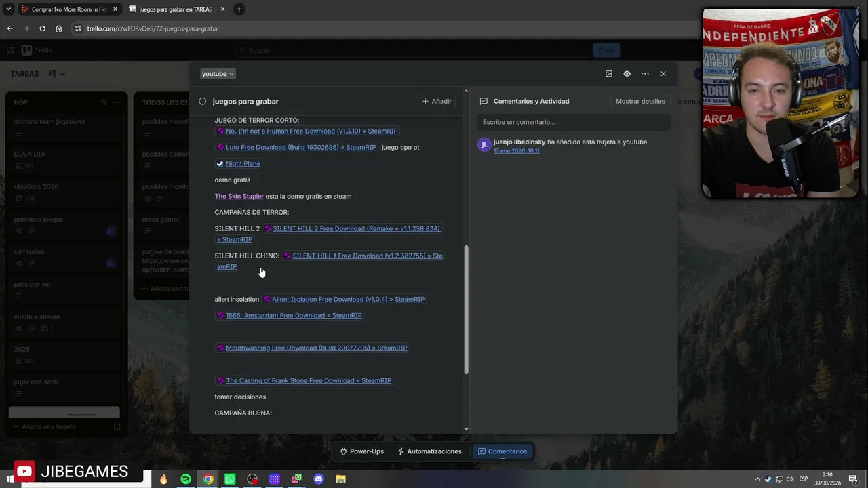Click the Steam tray icon
The image size is (868, 488).
click(768, 480)
